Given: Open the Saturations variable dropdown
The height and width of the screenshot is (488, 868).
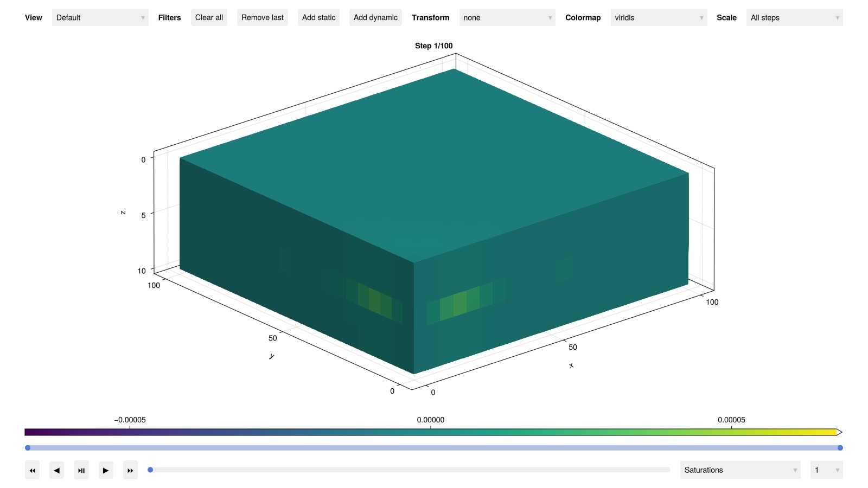Looking at the screenshot, I should tap(740, 470).
